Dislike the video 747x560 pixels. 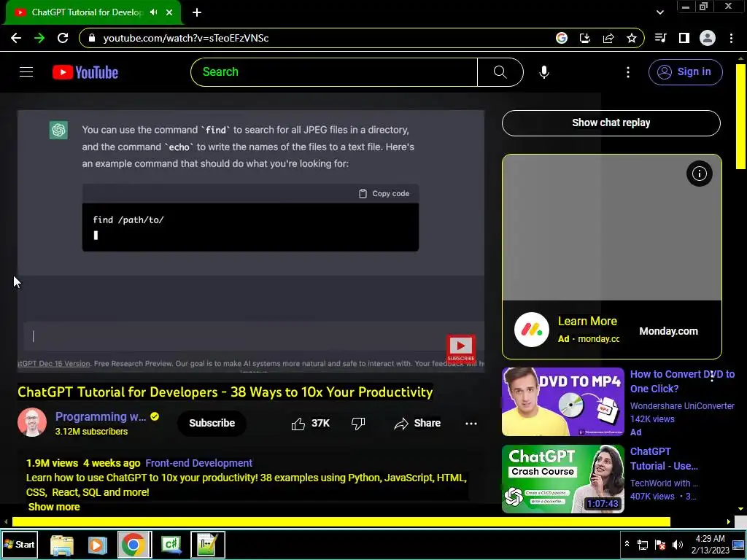click(358, 424)
